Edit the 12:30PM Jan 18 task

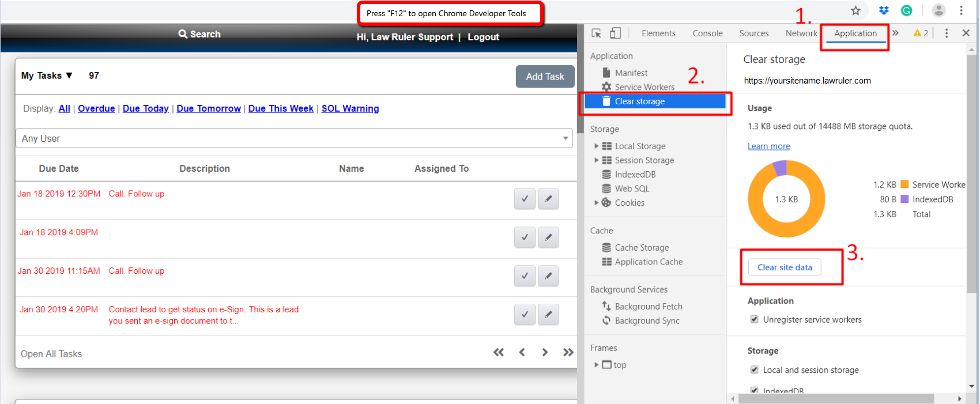coord(548,199)
